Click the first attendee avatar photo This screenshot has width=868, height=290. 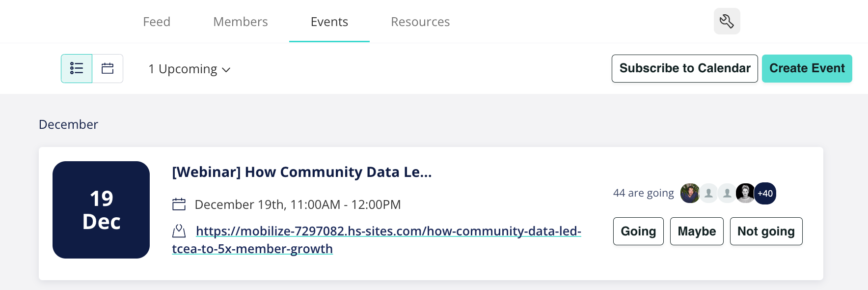point(690,193)
